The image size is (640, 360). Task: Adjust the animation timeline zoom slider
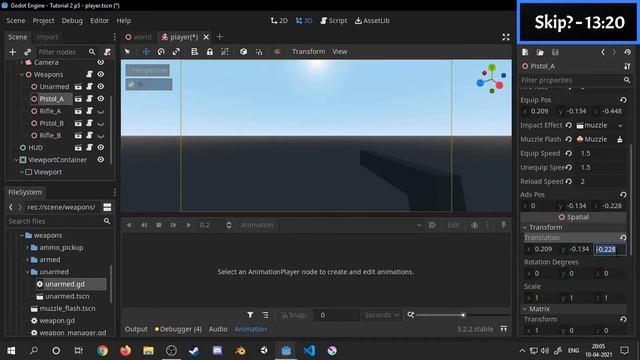click(463, 315)
